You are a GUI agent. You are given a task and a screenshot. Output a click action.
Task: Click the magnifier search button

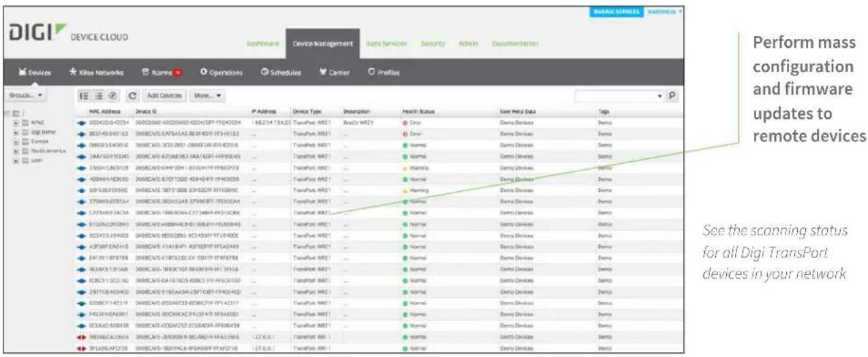pos(672,97)
